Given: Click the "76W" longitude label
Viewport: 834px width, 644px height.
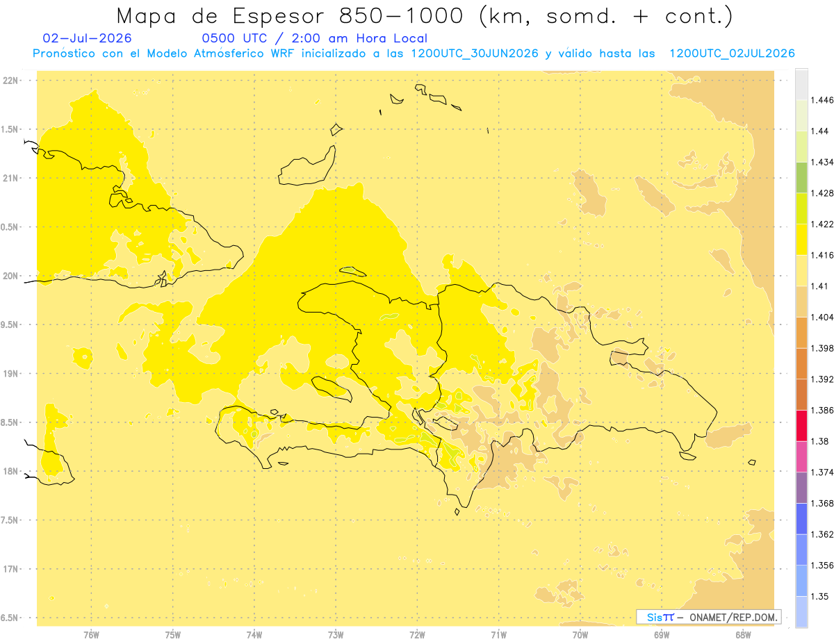Looking at the screenshot, I should (91, 634).
